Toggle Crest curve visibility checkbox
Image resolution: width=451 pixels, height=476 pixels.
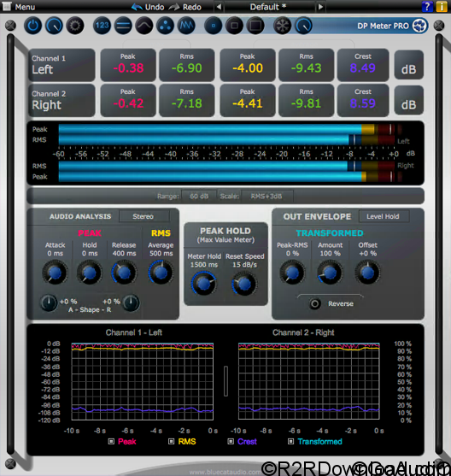tap(231, 442)
